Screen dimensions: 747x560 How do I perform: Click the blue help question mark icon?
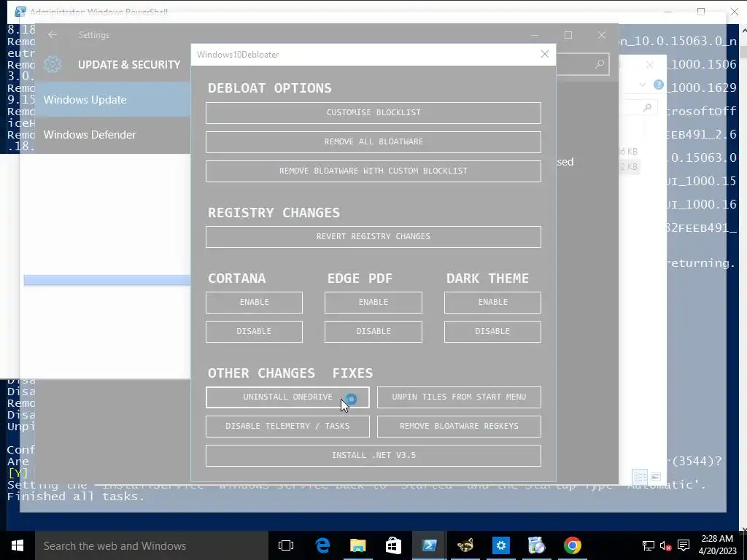click(659, 85)
